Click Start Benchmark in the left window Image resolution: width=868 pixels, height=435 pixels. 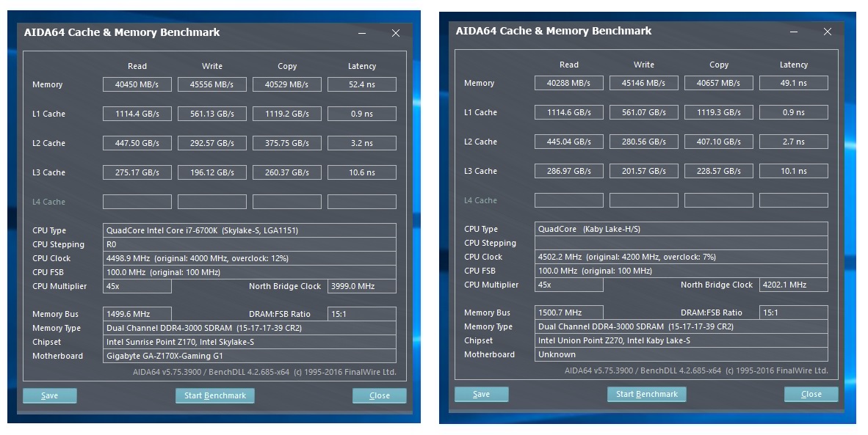(x=214, y=396)
